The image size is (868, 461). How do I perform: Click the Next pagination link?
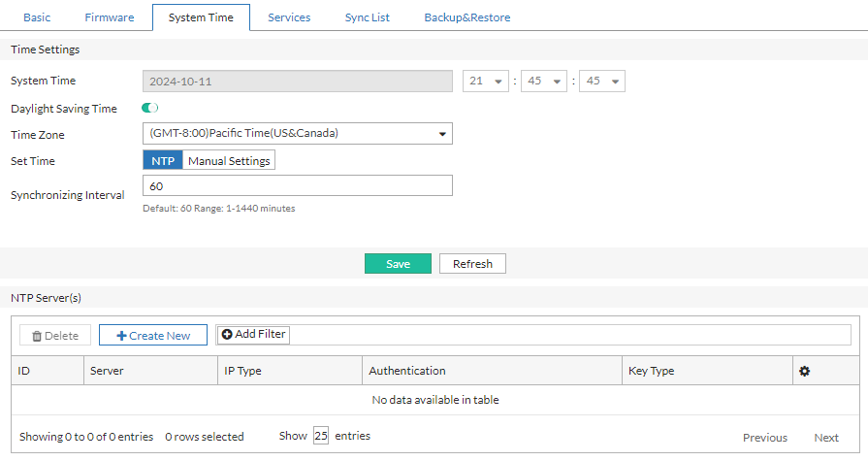(825, 438)
